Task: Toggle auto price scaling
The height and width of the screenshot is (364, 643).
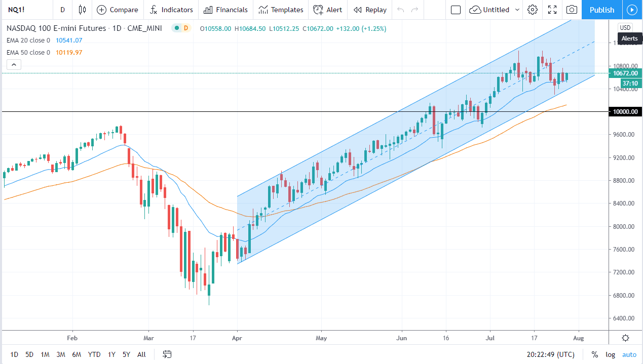Action: coord(629,354)
